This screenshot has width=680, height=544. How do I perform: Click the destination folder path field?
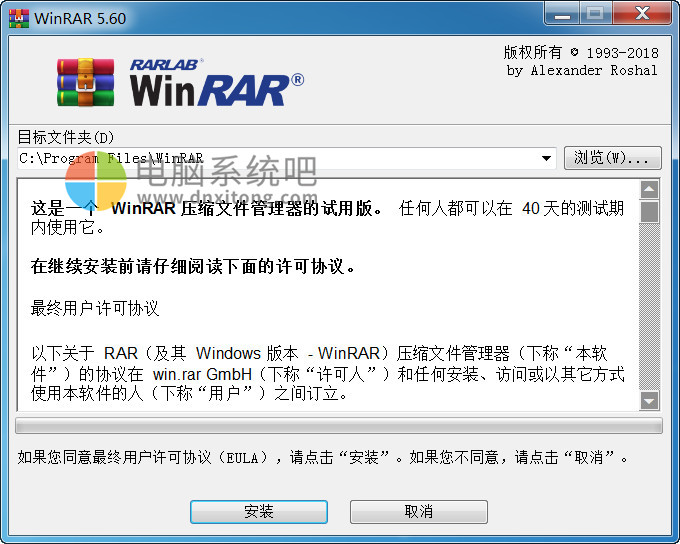[x=287, y=158]
